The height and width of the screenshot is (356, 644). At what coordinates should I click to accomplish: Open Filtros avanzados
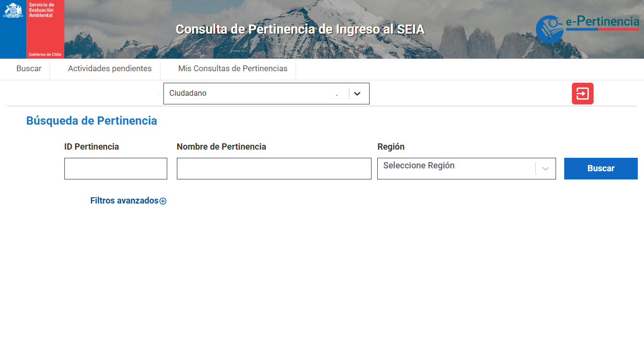click(124, 201)
